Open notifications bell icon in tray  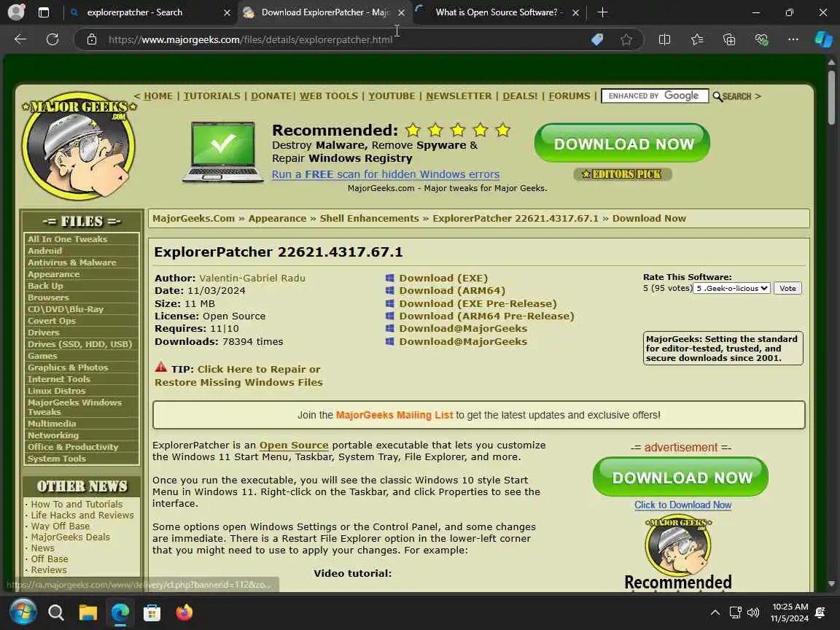tap(820, 612)
